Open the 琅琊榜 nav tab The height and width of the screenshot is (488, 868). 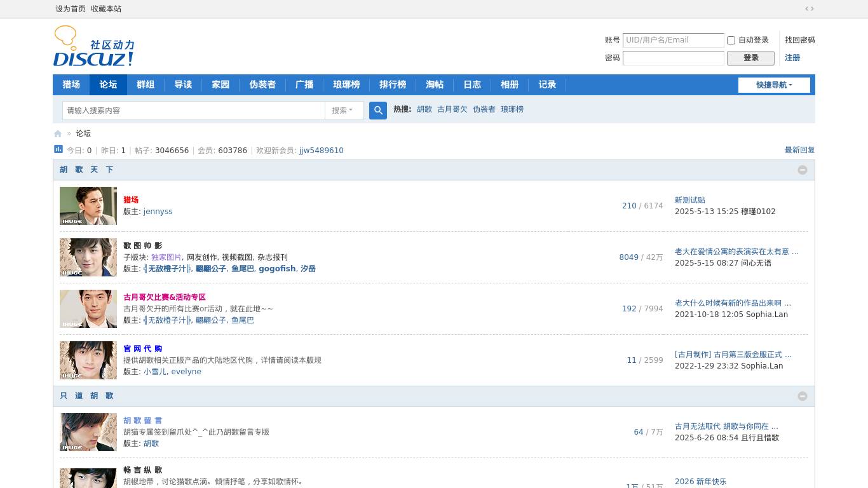[346, 85]
